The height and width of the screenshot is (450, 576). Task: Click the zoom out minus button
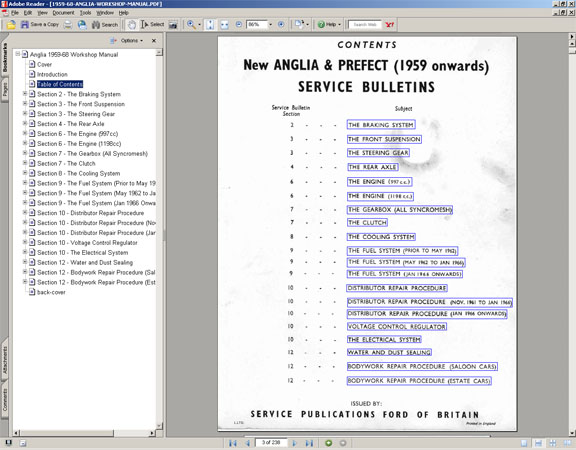[x=239, y=25]
